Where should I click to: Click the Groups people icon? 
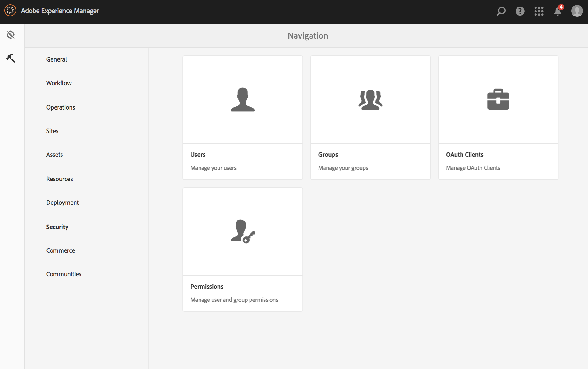click(x=370, y=100)
